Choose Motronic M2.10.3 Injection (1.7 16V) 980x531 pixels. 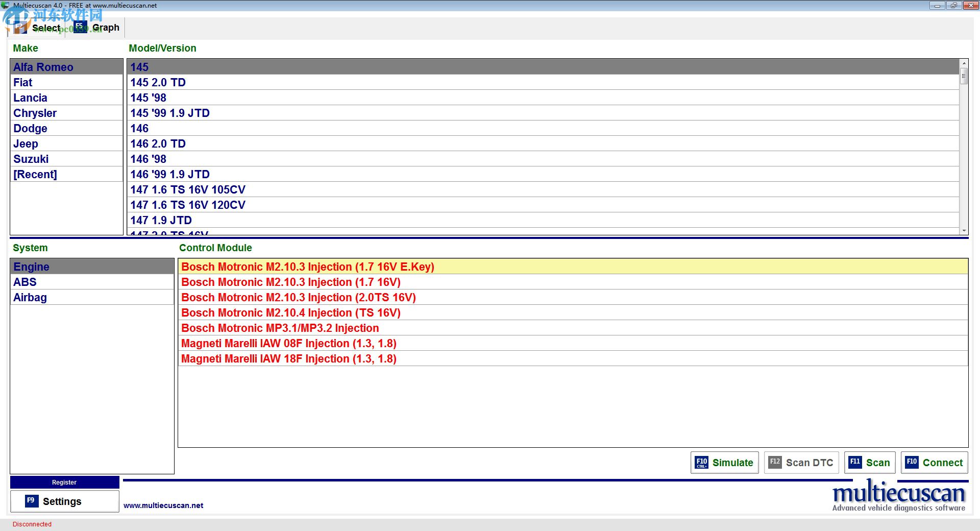click(x=573, y=282)
